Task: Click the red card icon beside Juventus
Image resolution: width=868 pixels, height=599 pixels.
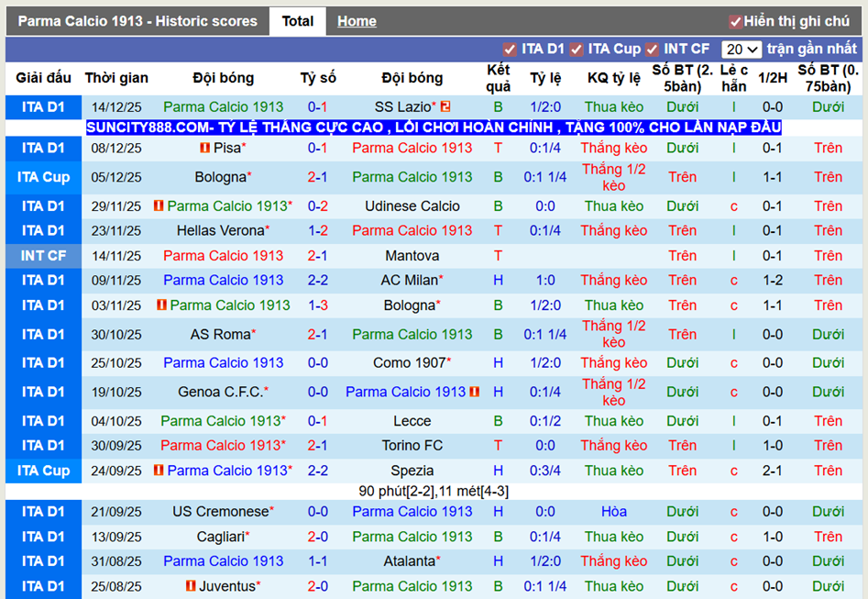Action: tap(191, 586)
